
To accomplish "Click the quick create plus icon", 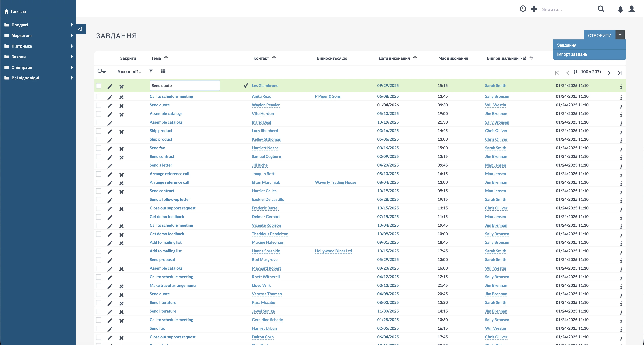I will [534, 9].
